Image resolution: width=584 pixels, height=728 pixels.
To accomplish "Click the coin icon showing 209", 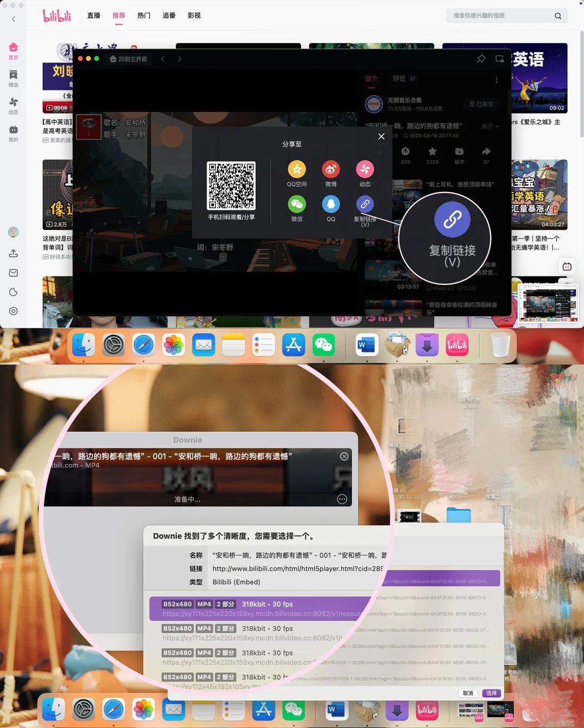I will coord(406,152).
